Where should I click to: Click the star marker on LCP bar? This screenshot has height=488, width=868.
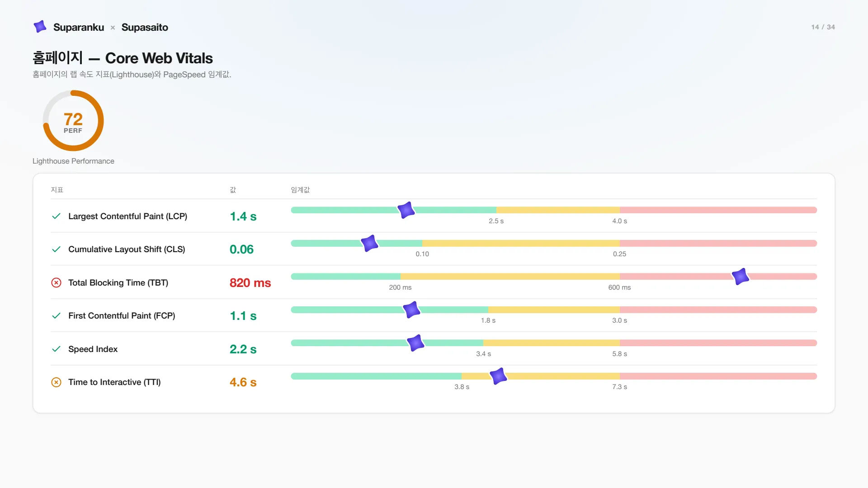coord(406,210)
